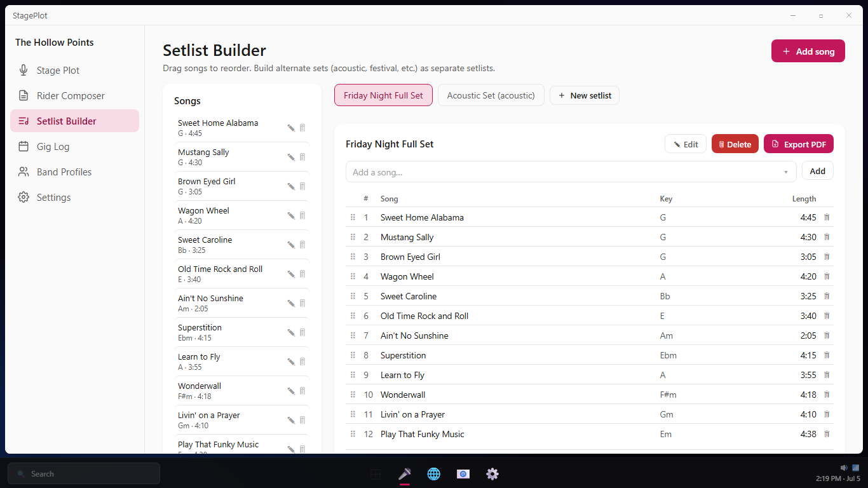Click the Export PDF button
Screen dimensions: 868x488
799,144
